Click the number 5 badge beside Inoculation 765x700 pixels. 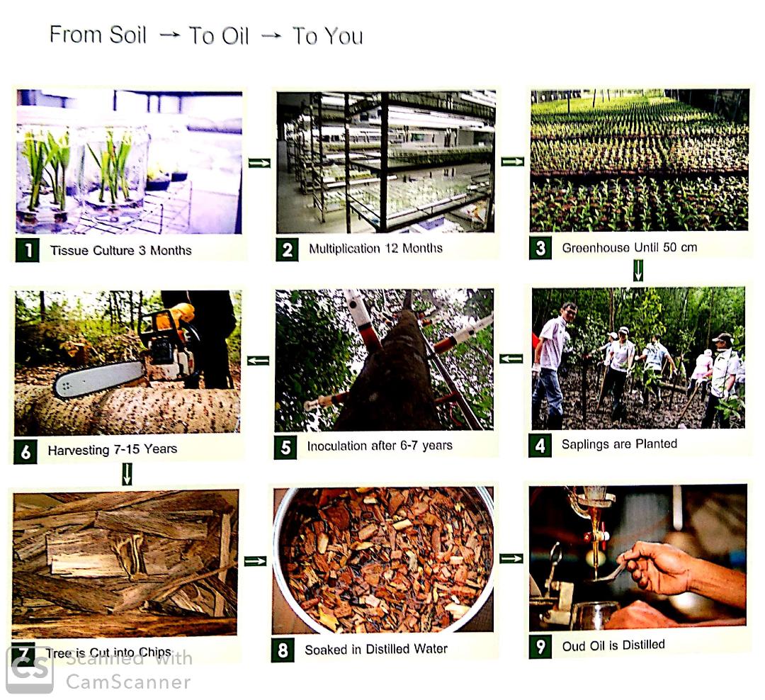285,446
